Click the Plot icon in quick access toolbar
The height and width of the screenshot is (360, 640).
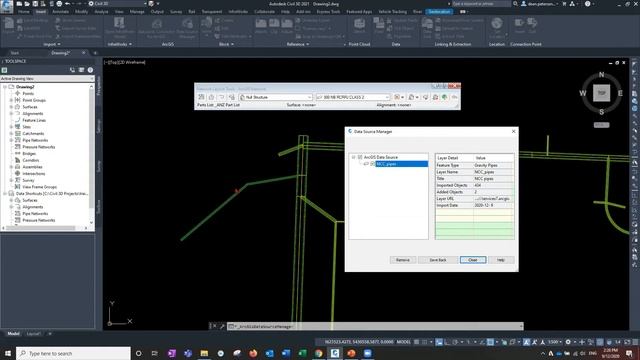[59, 4]
